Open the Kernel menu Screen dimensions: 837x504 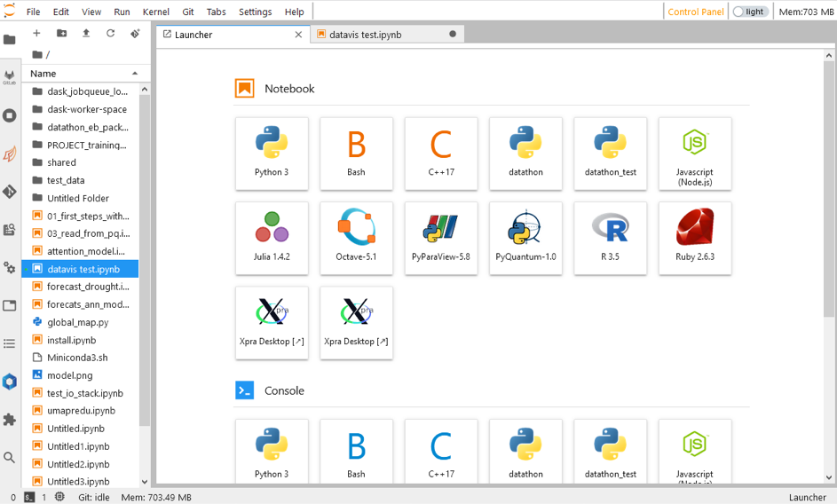point(156,12)
